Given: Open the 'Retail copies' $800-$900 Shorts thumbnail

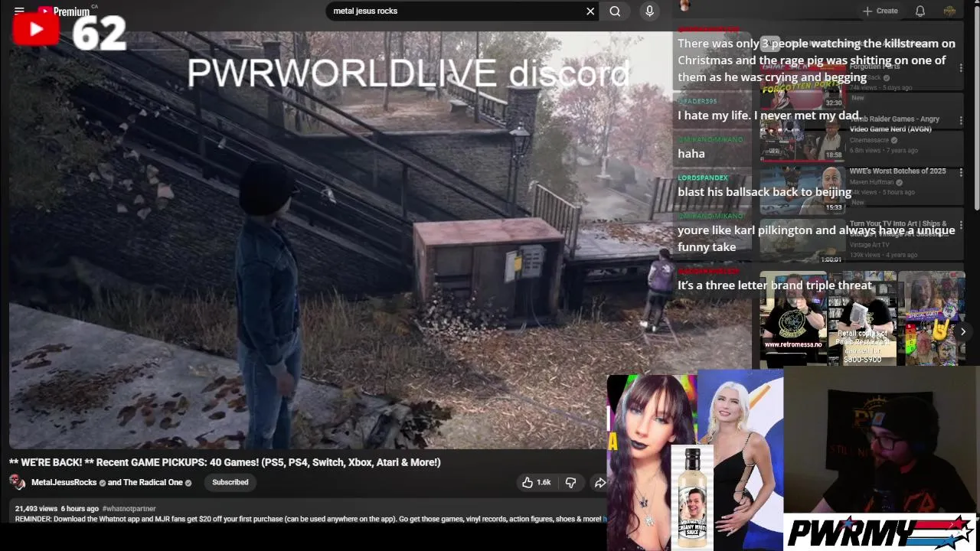Looking at the screenshot, I should pyautogui.click(x=862, y=318).
